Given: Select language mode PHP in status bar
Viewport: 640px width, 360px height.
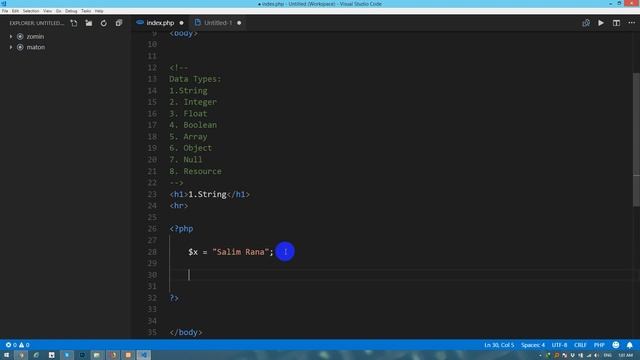Looking at the screenshot, I should [599, 345].
